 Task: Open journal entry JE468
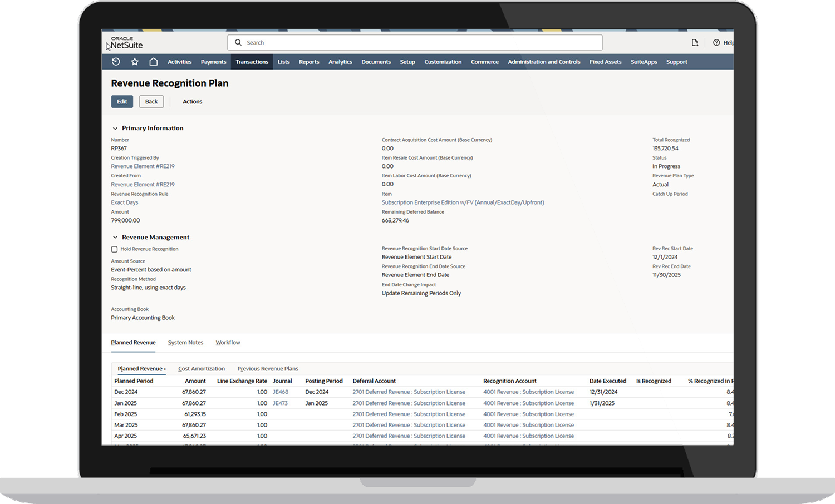(x=280, y=392)
